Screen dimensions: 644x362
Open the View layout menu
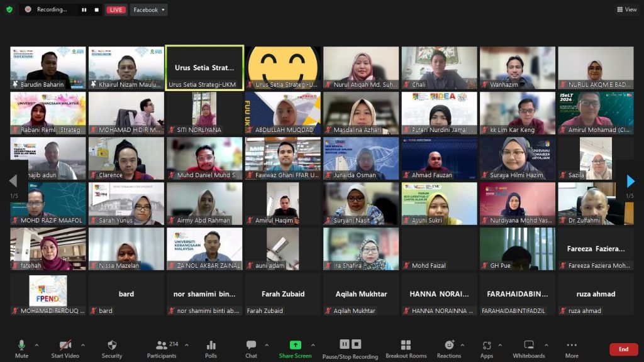[x=626, y=9]
